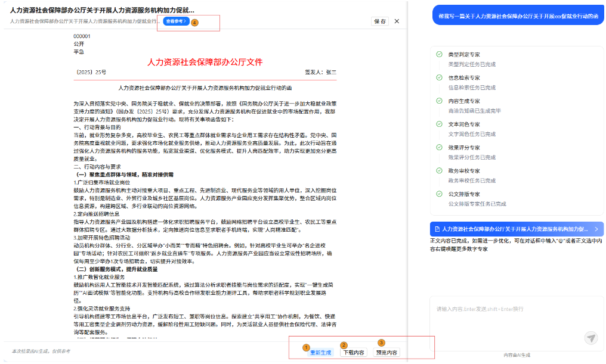Click the red document heading 人力资源社会保障部办公厅文件
Viewport: 606px width, 364px height.
tap(205, 62)
